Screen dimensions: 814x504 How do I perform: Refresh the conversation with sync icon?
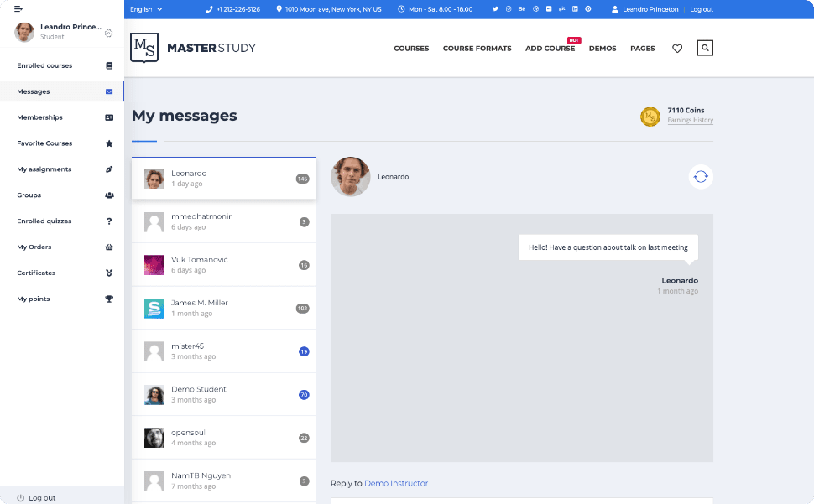point(701,176)
